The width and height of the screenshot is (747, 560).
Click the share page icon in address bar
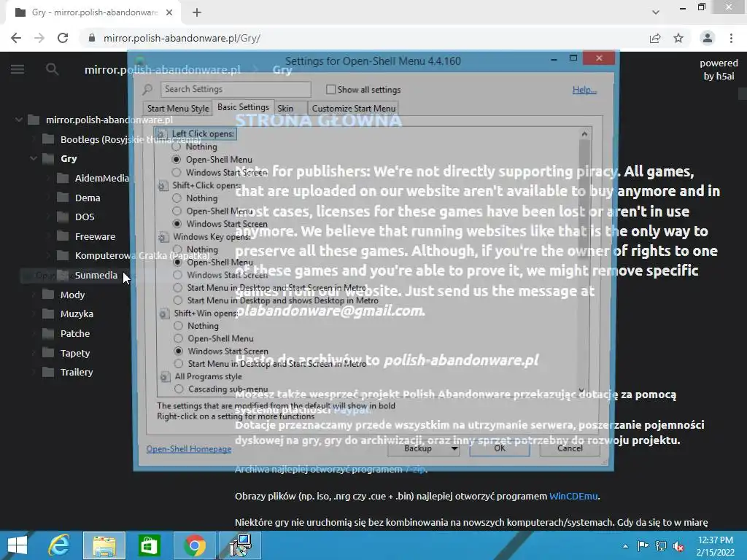(655, 38)
